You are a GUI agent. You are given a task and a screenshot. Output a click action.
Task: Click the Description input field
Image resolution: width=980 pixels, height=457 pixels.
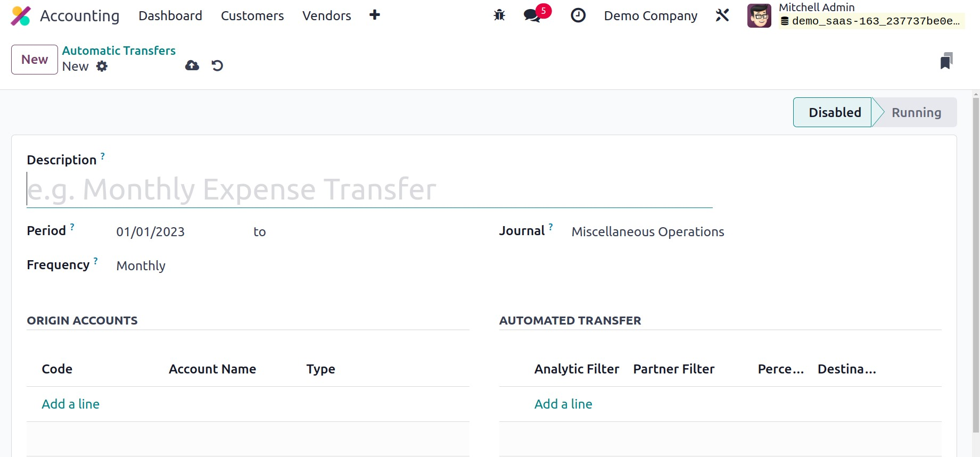(369, 190)
